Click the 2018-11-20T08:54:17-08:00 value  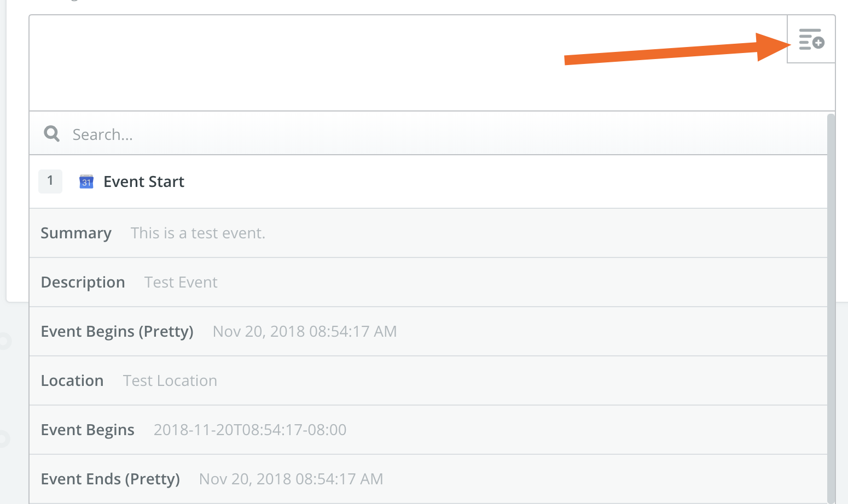[x=250, y=430]
